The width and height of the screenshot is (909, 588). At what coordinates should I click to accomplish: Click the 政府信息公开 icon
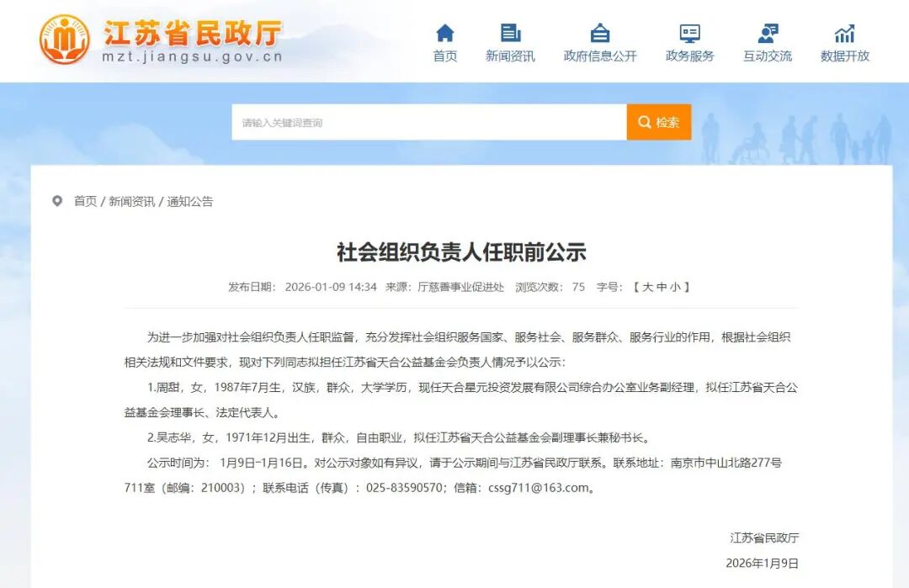[x=600, y=33]
